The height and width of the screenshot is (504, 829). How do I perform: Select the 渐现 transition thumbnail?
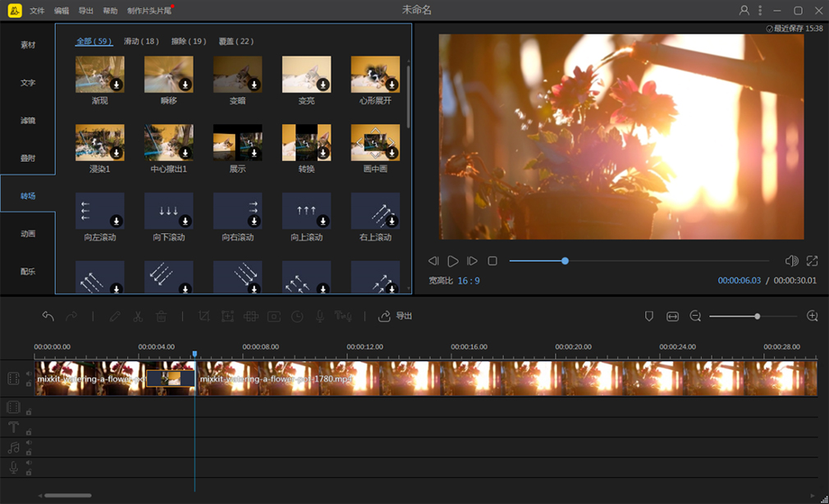pos(100,74)
